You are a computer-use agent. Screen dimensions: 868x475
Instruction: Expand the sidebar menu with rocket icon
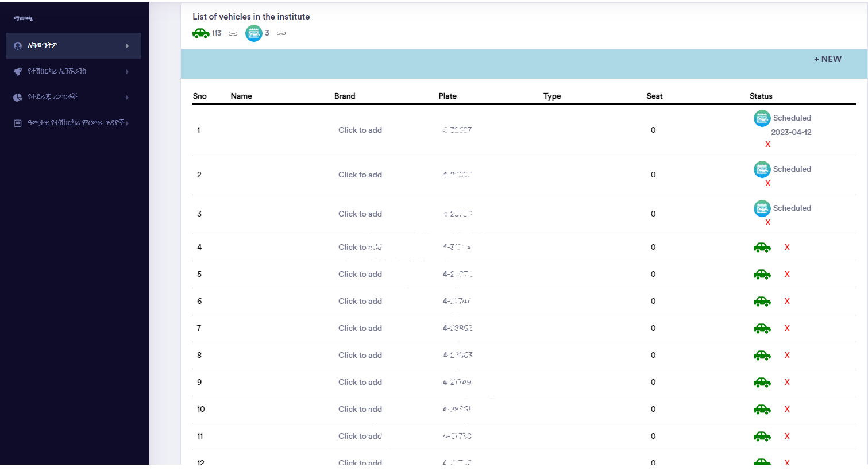click(x=73, y=71)
